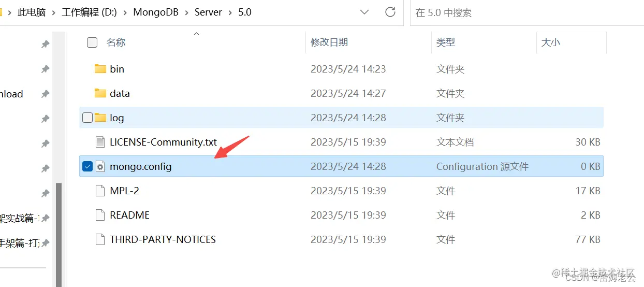Open the 'nload' sidebar quick access item
The height and width of the screenshot is (287, 644).
(x=11, y=94)
